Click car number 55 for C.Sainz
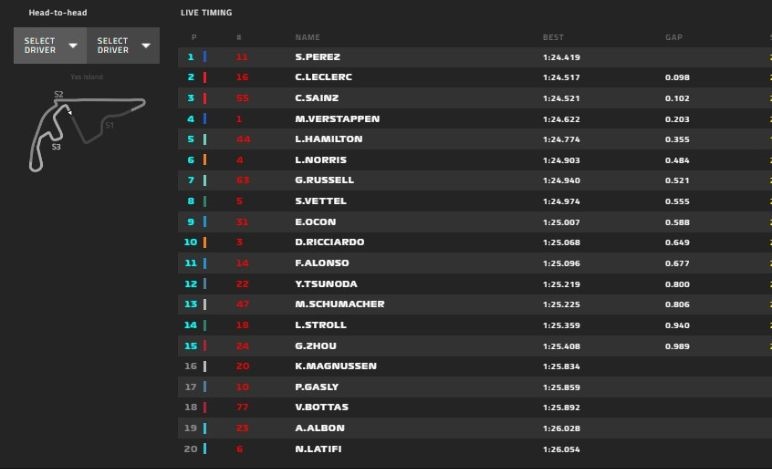 (x=242, y=98)
